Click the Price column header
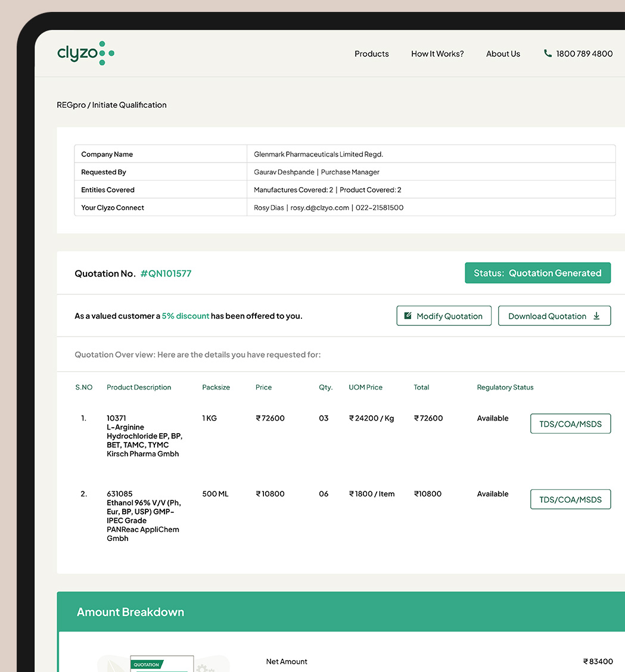Screen dimensions: 625x672 (263, 387)
